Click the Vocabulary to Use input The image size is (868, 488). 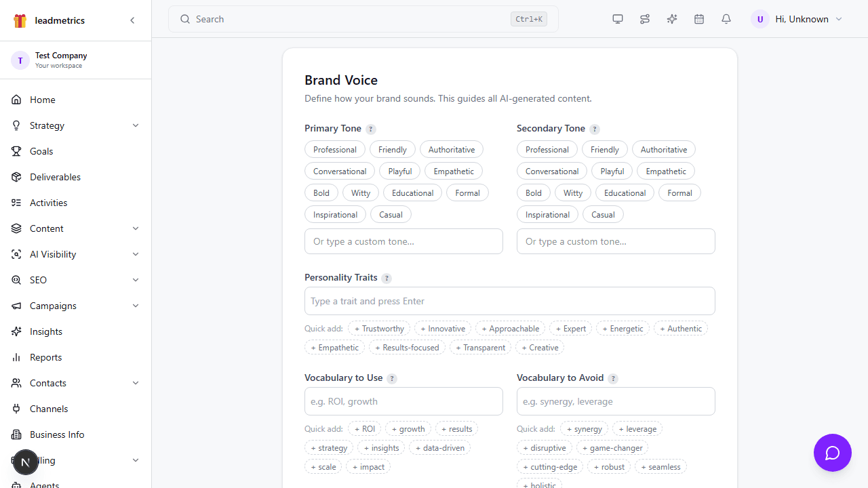click(x=403, y=401)
